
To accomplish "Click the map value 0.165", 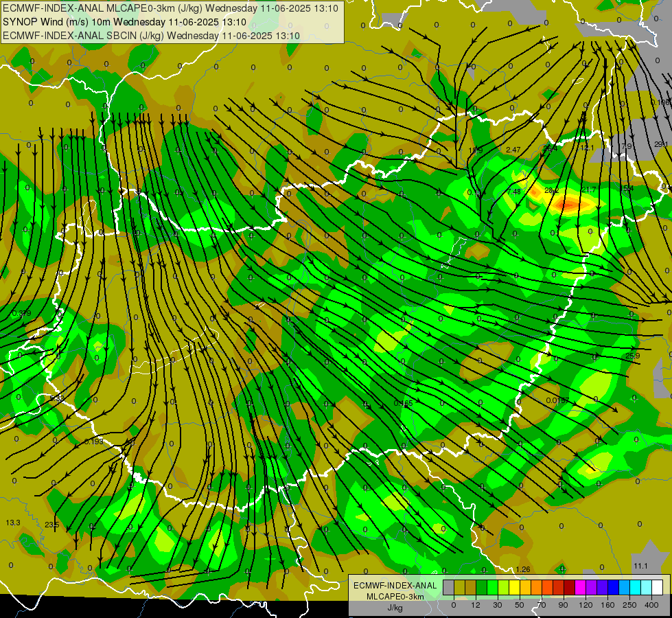I will coord(404,403).
